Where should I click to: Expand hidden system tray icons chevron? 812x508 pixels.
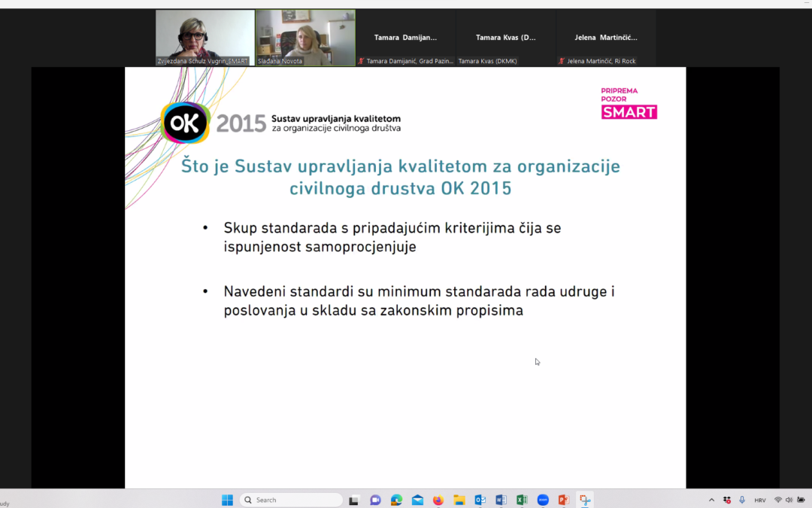(711, 500)
